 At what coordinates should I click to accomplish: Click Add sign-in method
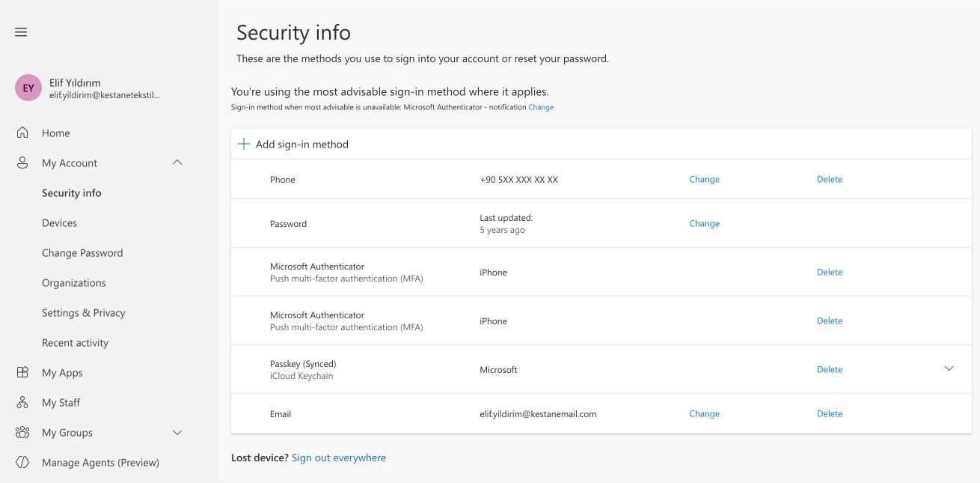point(302,145)
